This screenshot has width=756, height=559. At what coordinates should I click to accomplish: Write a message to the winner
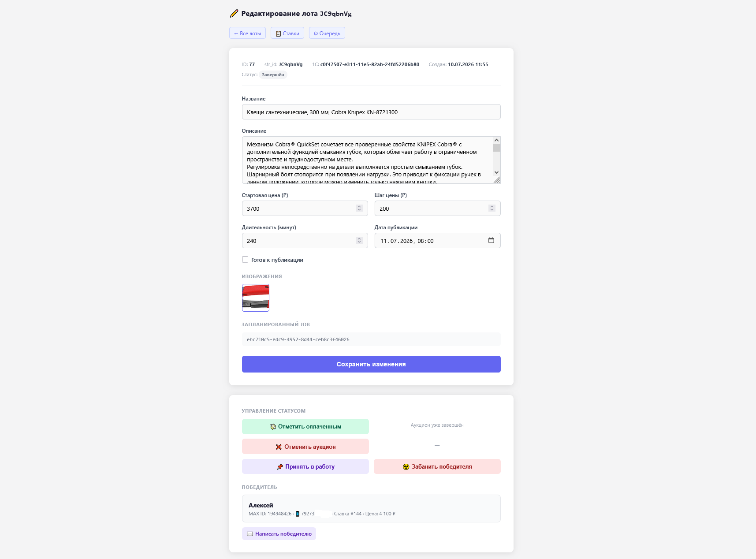[279, 534]
